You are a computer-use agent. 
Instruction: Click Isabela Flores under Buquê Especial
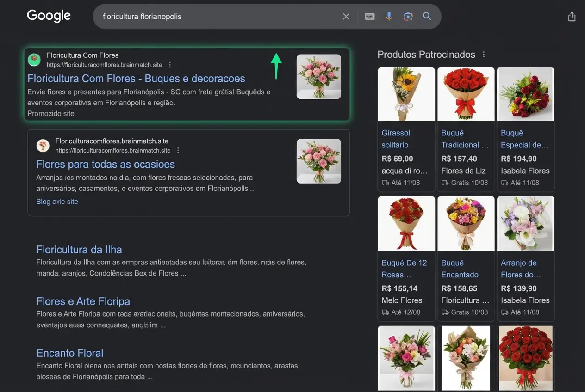click(x=525, y=171)
